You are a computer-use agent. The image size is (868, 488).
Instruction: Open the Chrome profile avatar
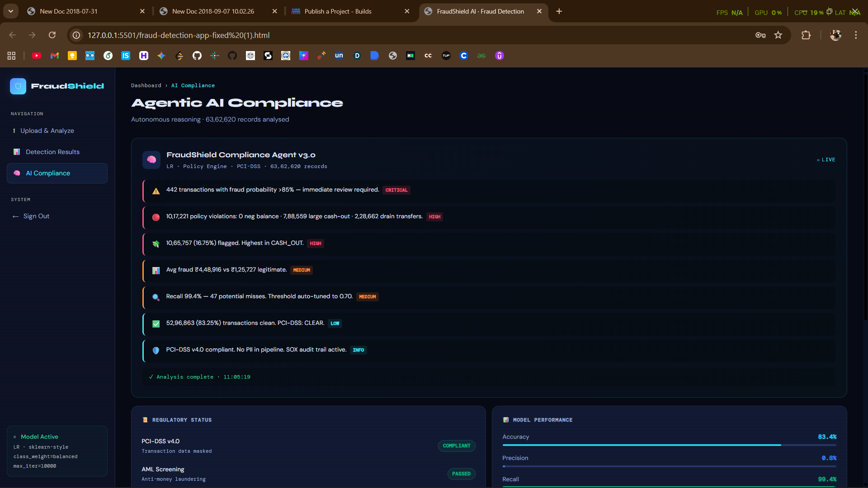click(835, 35)
